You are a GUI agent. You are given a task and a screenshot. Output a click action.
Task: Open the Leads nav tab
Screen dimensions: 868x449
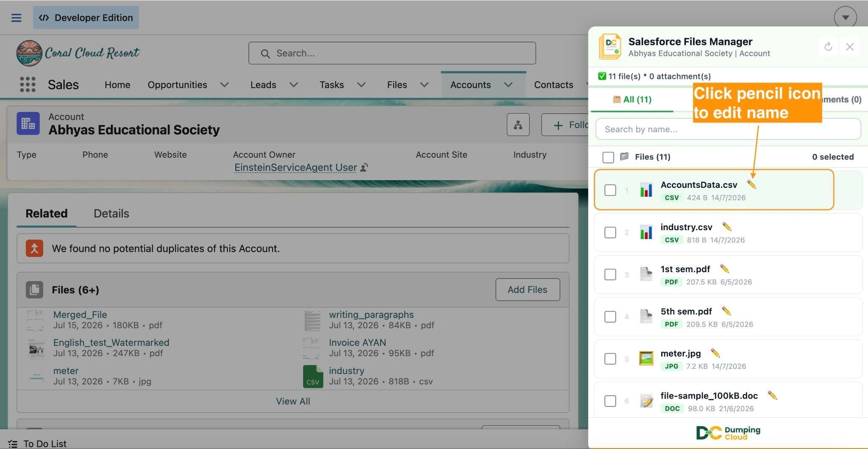pos(263,85)
